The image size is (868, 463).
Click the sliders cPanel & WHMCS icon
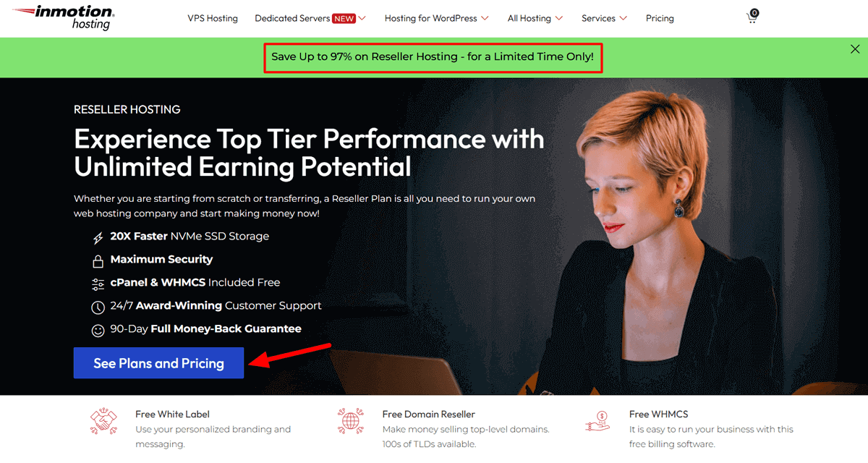[x=98, y=284]
